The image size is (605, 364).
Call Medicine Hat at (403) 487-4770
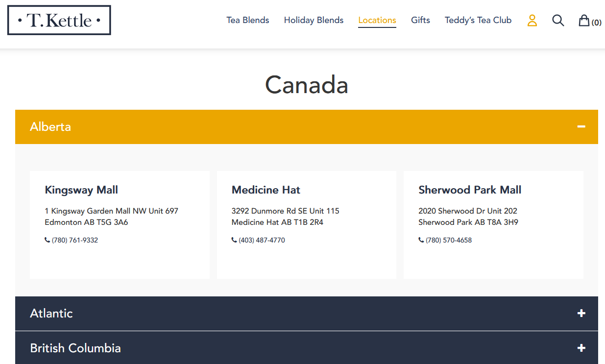click(262, 240)
